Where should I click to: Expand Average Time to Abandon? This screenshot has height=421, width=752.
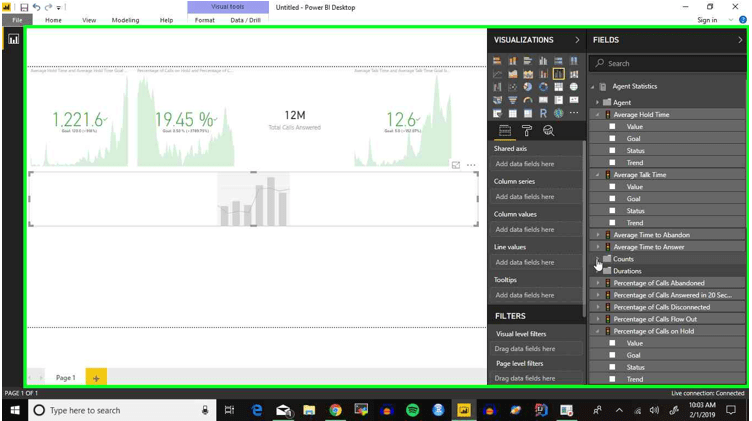(598, 235)
